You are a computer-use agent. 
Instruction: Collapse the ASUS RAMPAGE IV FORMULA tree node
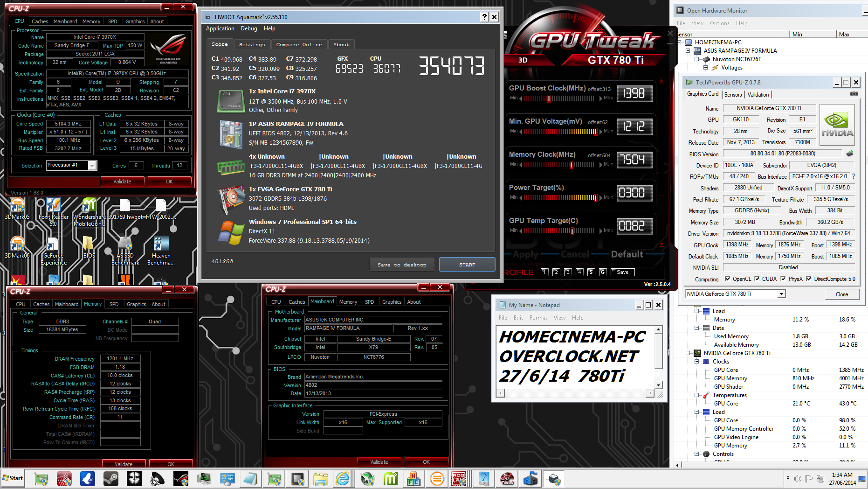click(x=688, y=50)
